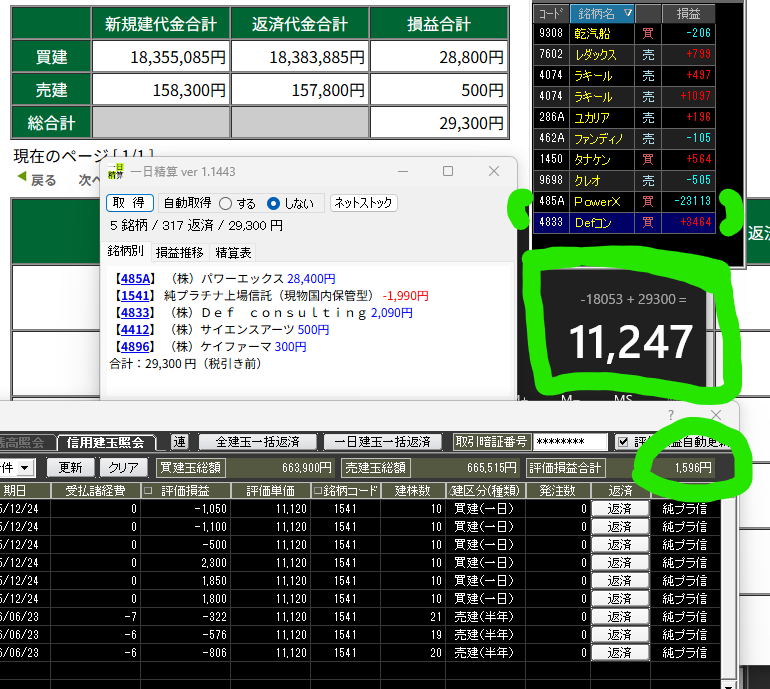The height and width of the screenshot is (689, 770).
Task: Select the Defコン row in profit list
Action: [640, 222]
